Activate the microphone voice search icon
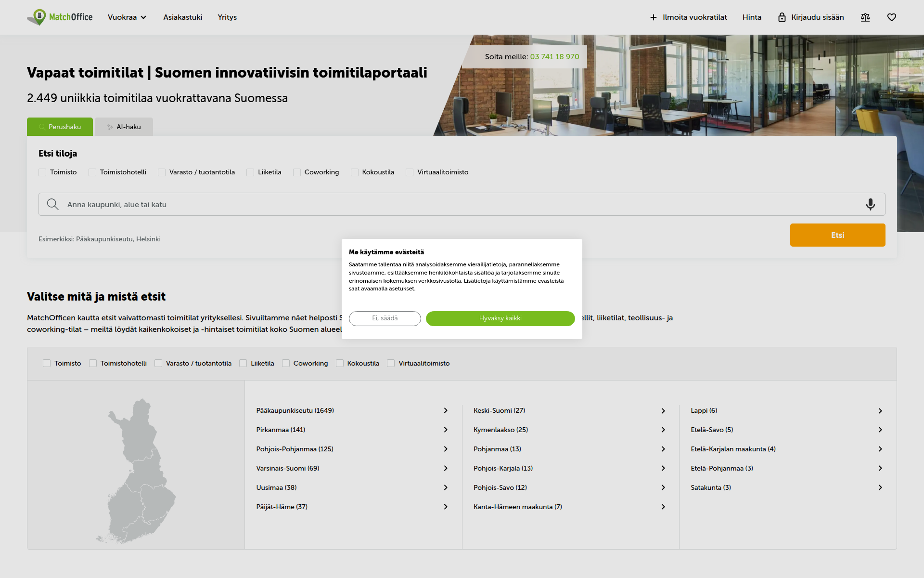 pos(871,204)
